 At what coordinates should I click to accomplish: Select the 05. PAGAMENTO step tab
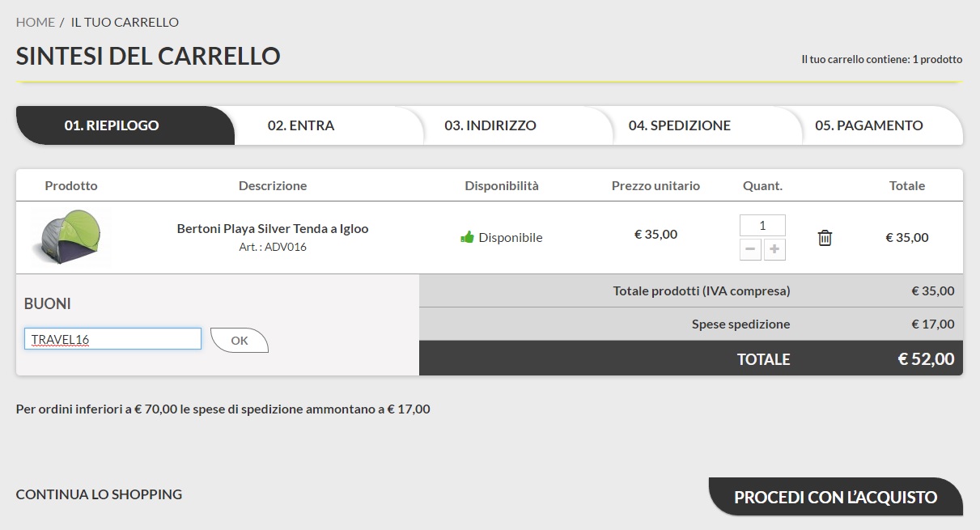[869, 125]
